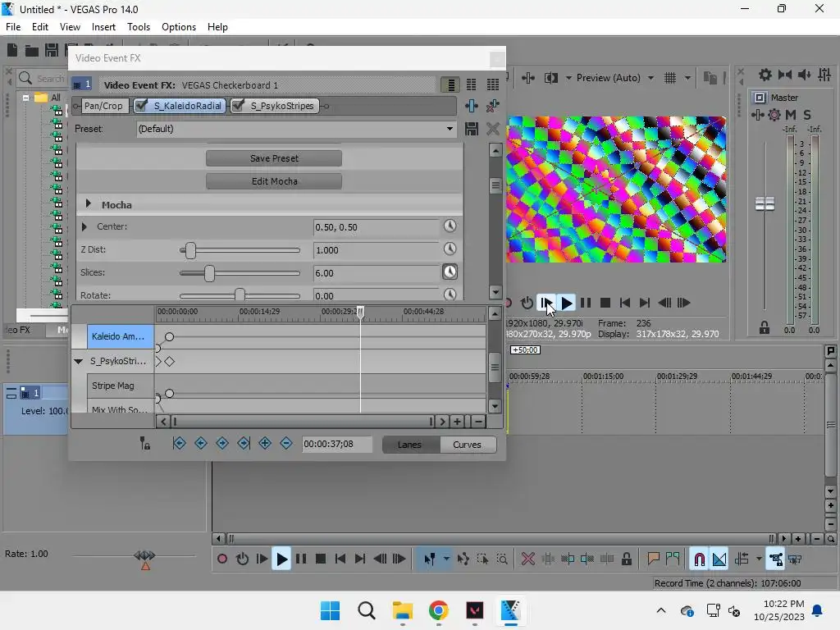The height and width of the screenshot is (630, 840).
Task: Open the Options menu
Action: [179, 27]
